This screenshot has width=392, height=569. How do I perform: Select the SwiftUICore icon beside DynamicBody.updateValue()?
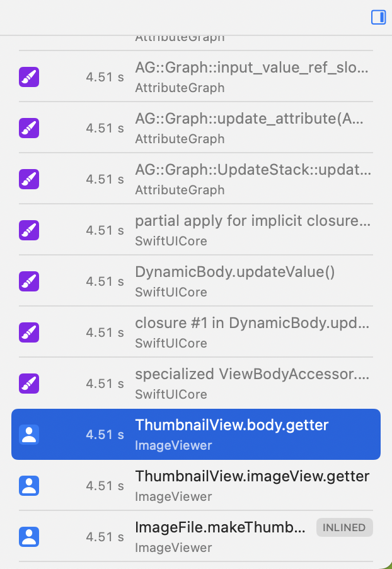(x=28, y=281)
